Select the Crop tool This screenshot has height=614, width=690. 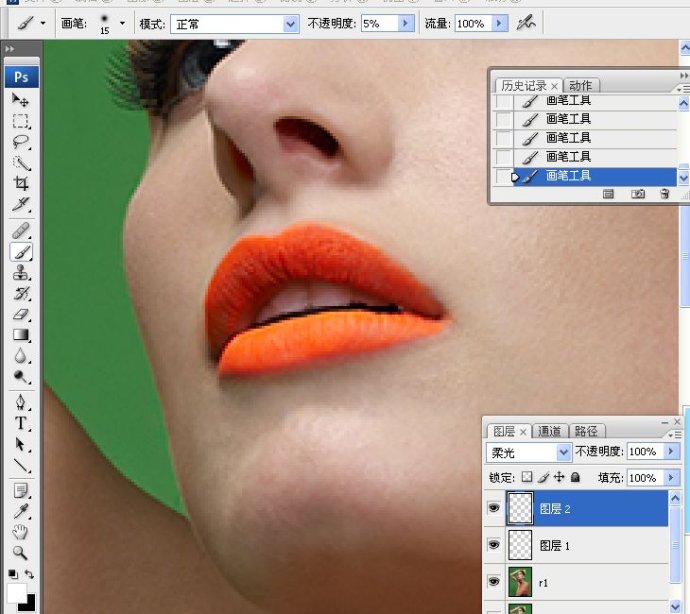point(20,183)
